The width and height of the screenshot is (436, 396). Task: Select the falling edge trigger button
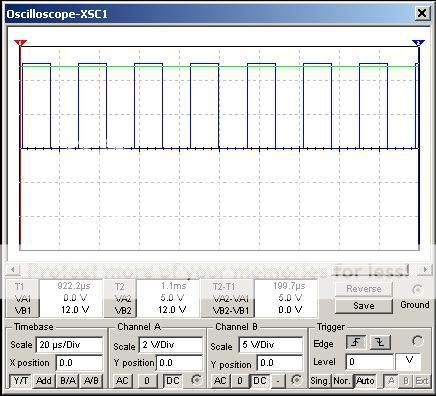click(x=380, y=342)
